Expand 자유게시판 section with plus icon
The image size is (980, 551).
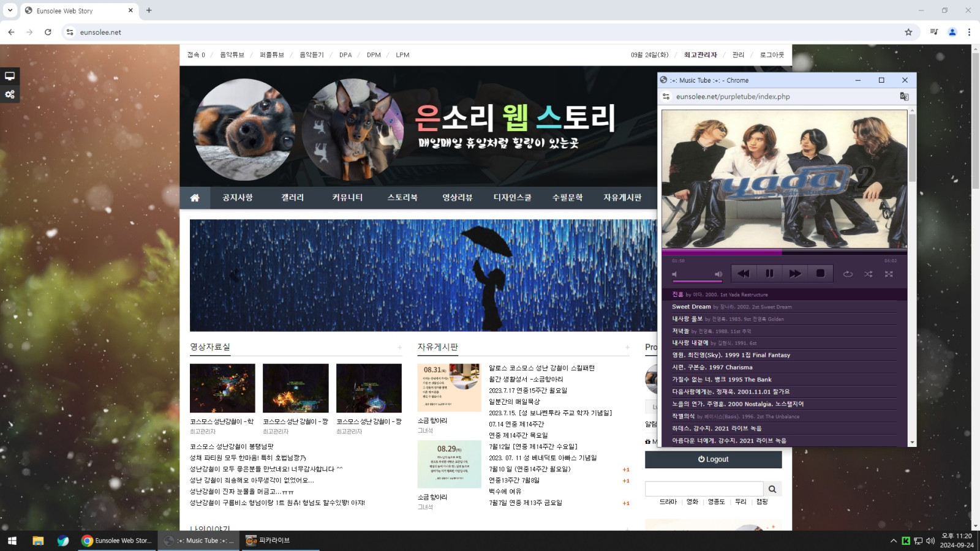pyautogui.click(x=627, y=348)
